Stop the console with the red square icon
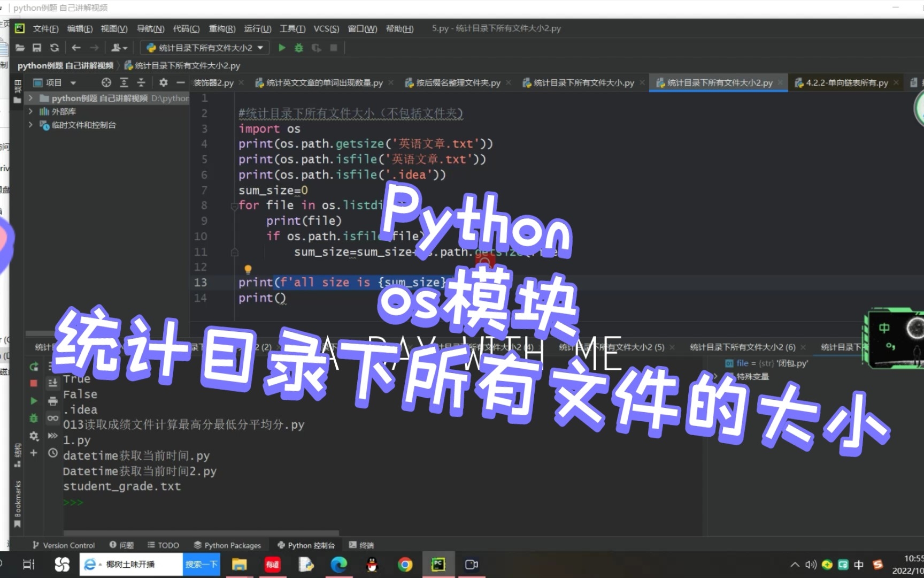 point(33,383)
